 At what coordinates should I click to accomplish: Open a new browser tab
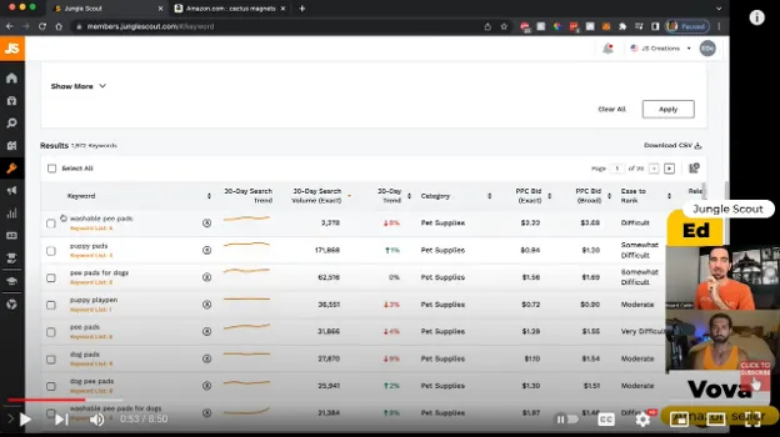(x=302, y=8)
